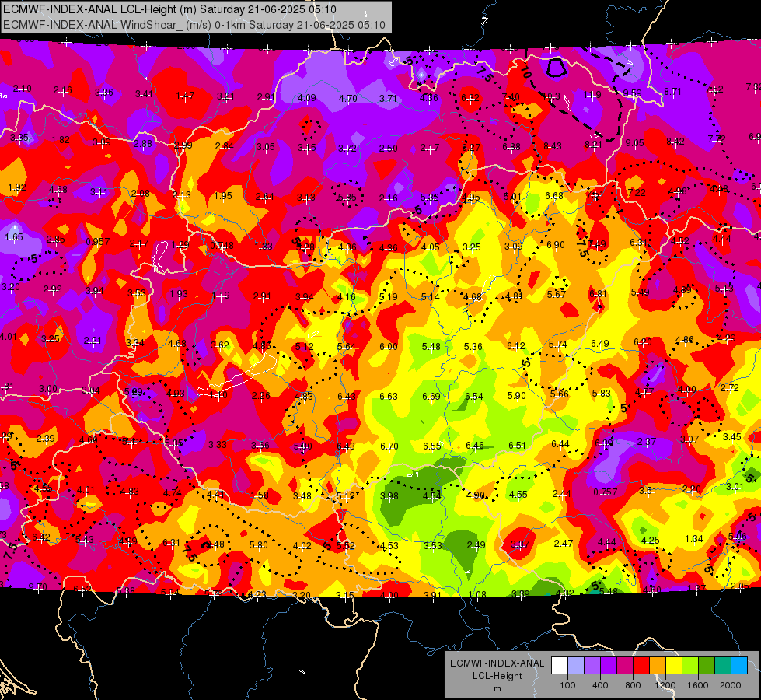Click the grid value 2.49

(476, 545)
